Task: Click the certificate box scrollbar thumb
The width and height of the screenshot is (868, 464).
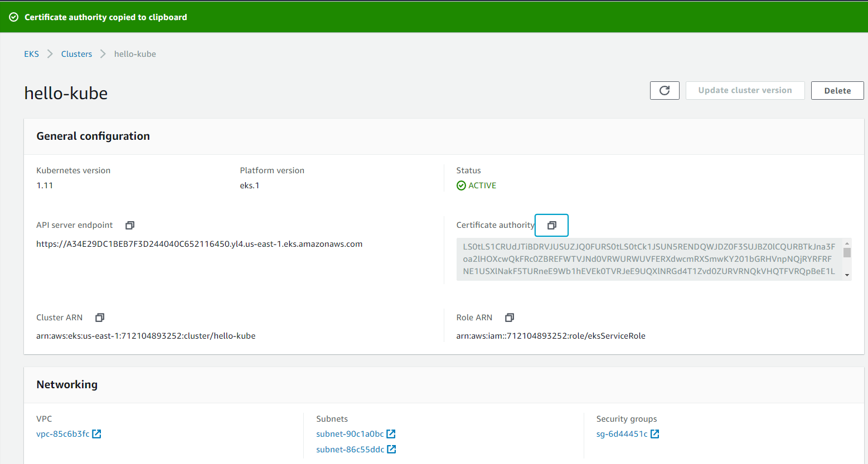Action: coord(847,253)
